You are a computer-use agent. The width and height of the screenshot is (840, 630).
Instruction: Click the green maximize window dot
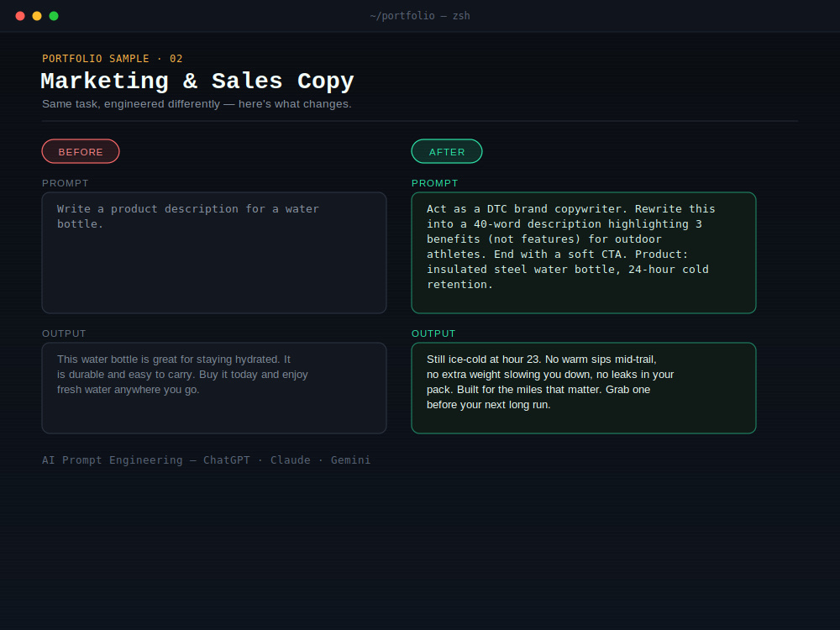pyautogui.click(x=54, y=16)
